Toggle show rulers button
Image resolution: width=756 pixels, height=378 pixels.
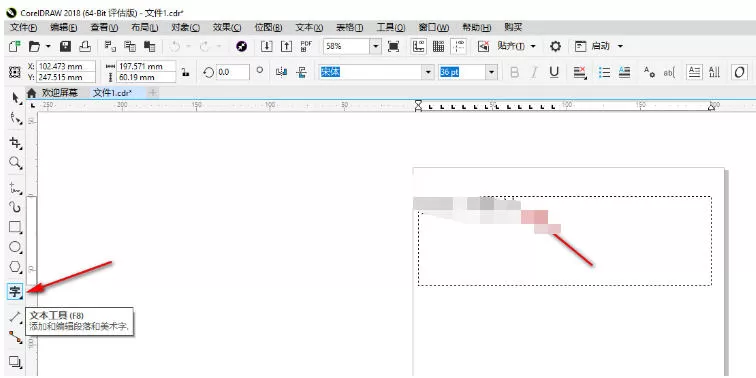pos(418,46)
